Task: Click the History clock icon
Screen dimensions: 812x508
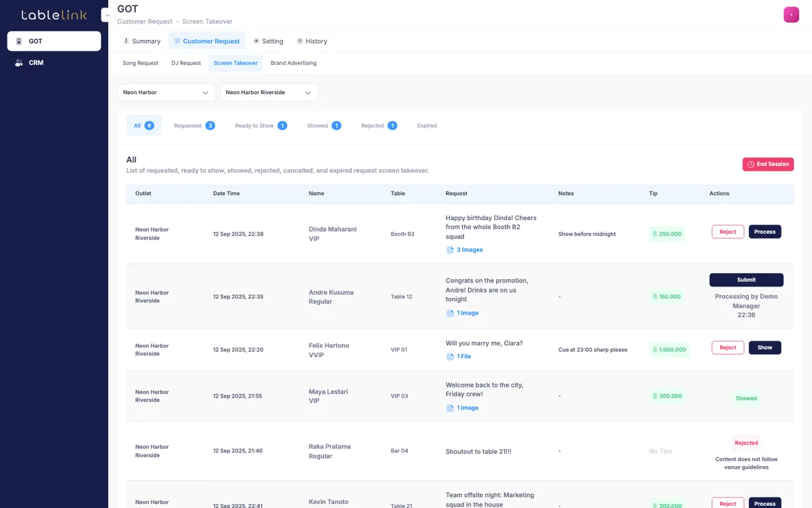Action: pos(300,41)
